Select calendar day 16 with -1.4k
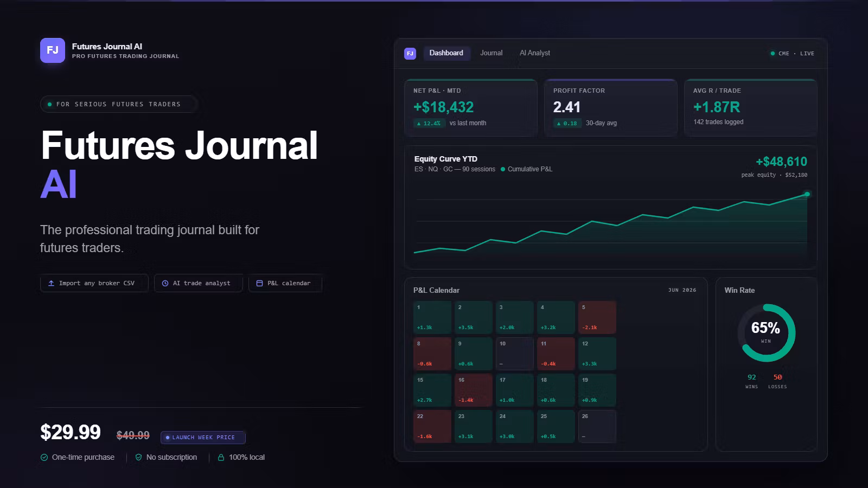The width and height of the screenshot is (868, 488). [x=474, y=390]
